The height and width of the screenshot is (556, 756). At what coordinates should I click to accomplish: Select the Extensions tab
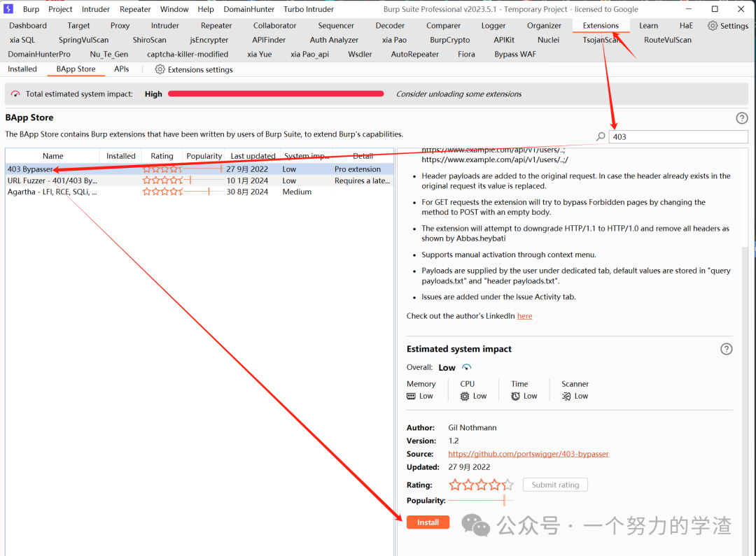tap(601, 26)
